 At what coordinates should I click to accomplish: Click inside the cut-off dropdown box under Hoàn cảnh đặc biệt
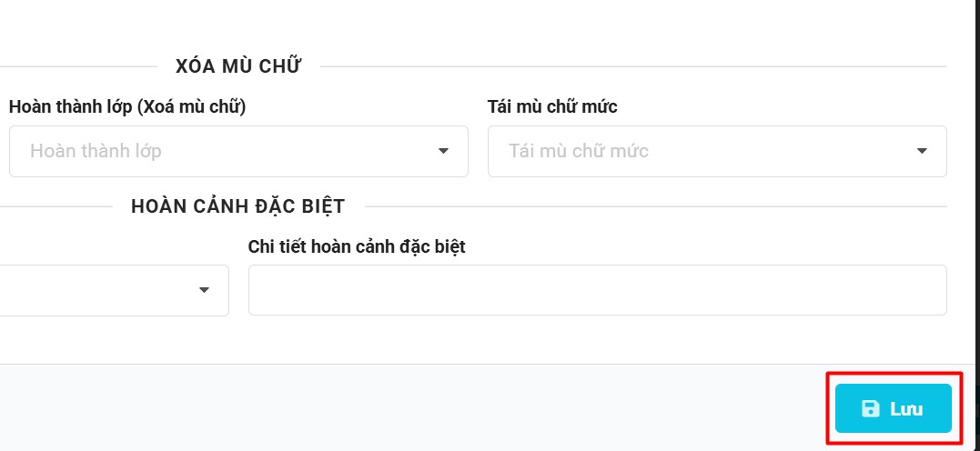click(91, 290)
